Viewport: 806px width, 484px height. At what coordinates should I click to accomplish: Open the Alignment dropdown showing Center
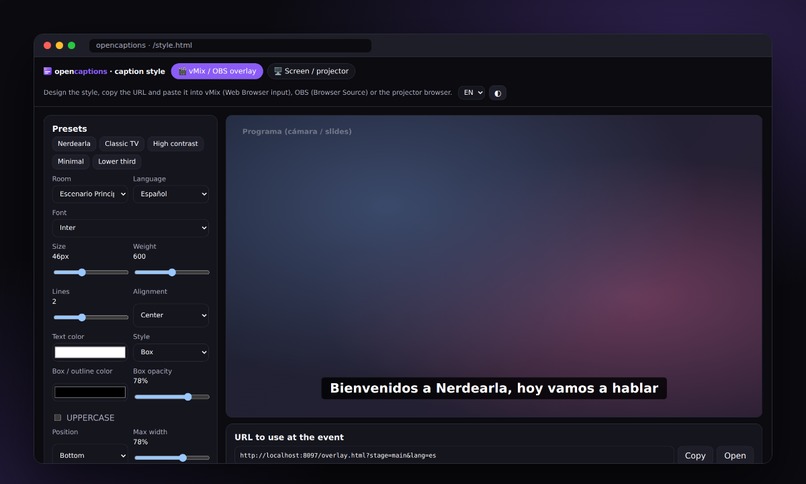[171, 315]
